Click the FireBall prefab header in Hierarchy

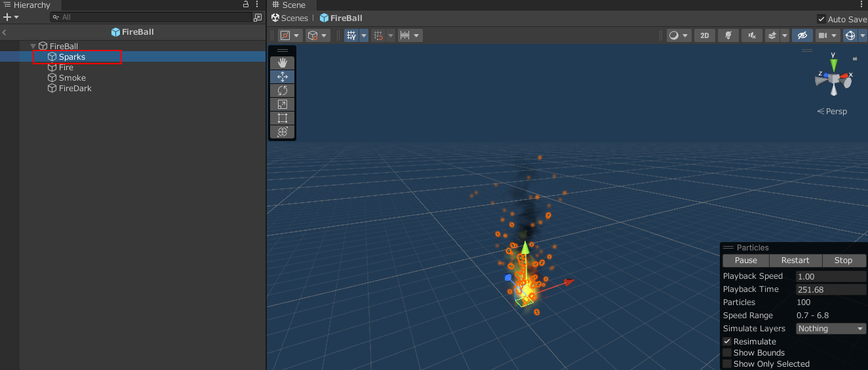point(132,32)
